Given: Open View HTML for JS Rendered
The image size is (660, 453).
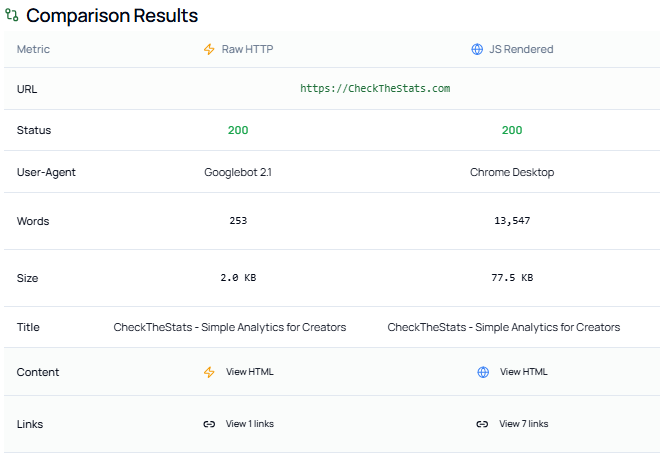Looking at the screenshot, I should pyautogui.click(x=523, y=372).
